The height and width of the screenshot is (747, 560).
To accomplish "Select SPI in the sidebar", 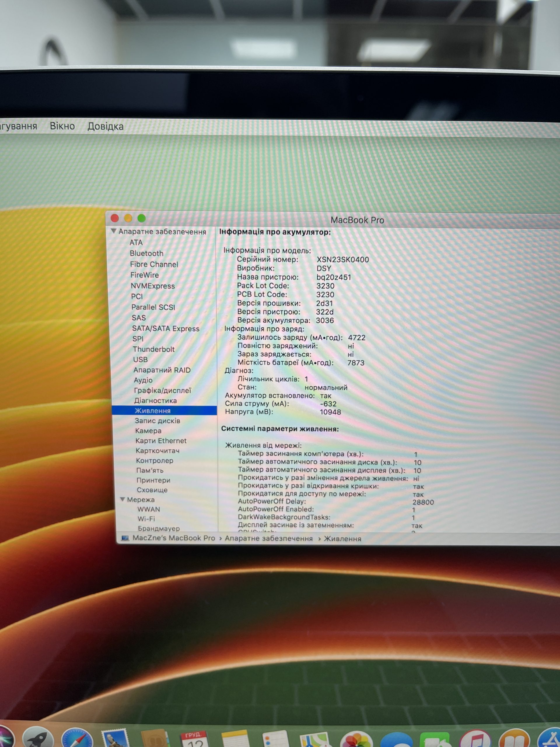I will 138,339.
